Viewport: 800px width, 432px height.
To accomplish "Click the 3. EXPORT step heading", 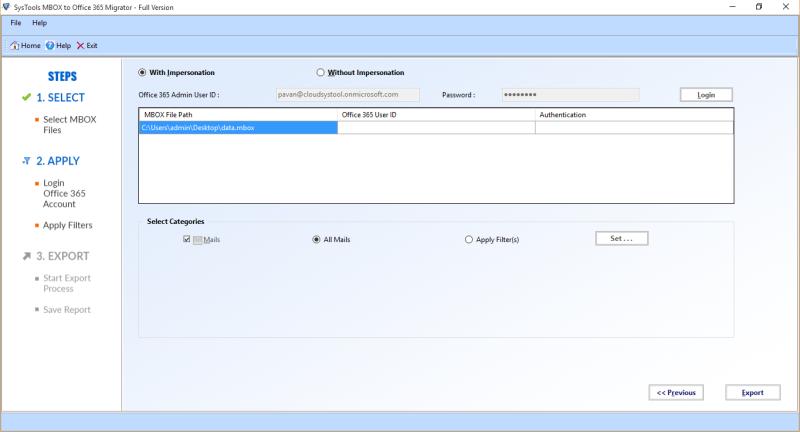I will pyautogui.click(x=62, y=256).
